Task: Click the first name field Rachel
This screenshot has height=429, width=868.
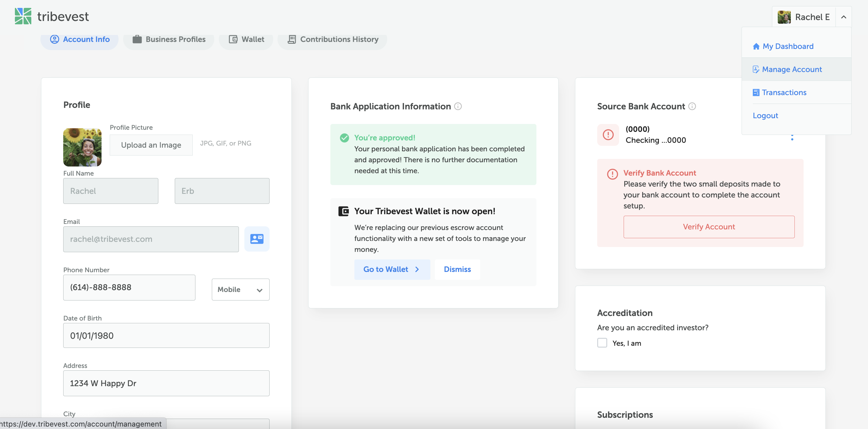Action: 111,191
